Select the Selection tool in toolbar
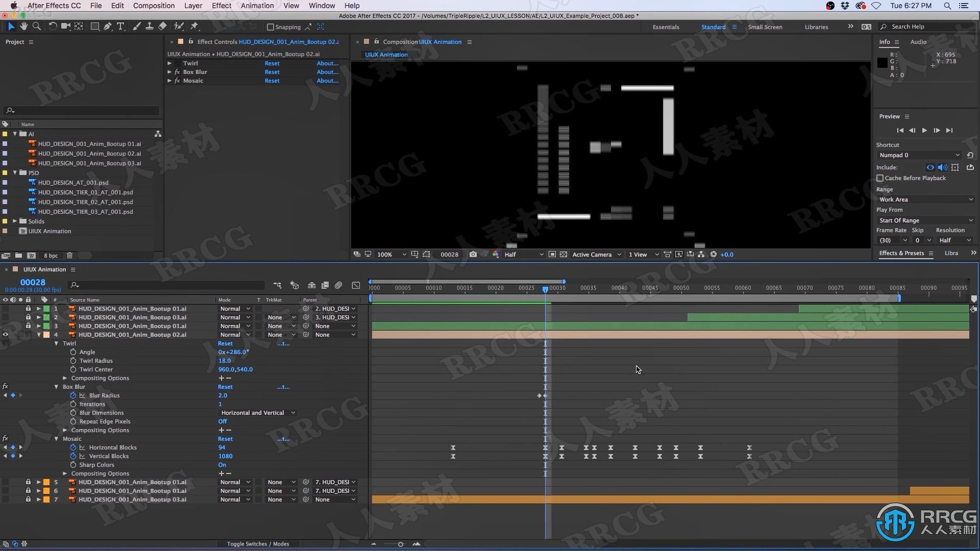The height and width of the screenshot is (551, 980). click(x=11, y=27)
